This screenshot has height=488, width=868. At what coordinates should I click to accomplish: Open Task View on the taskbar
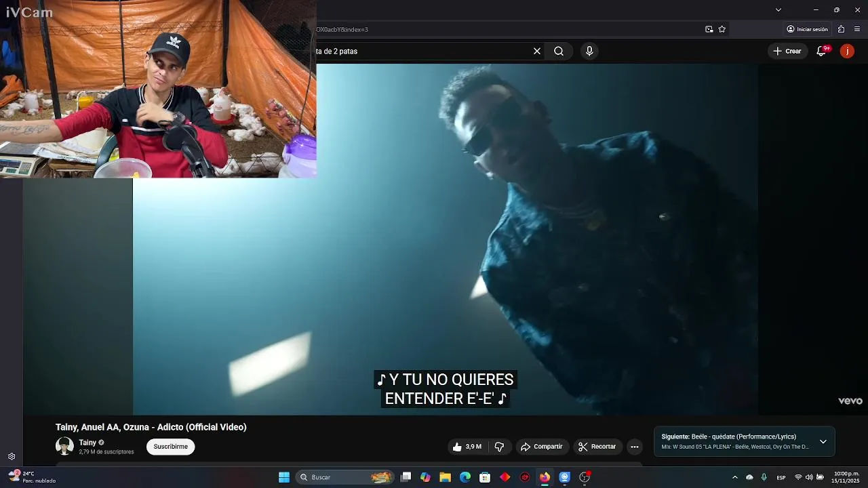[x=406, y=477]
